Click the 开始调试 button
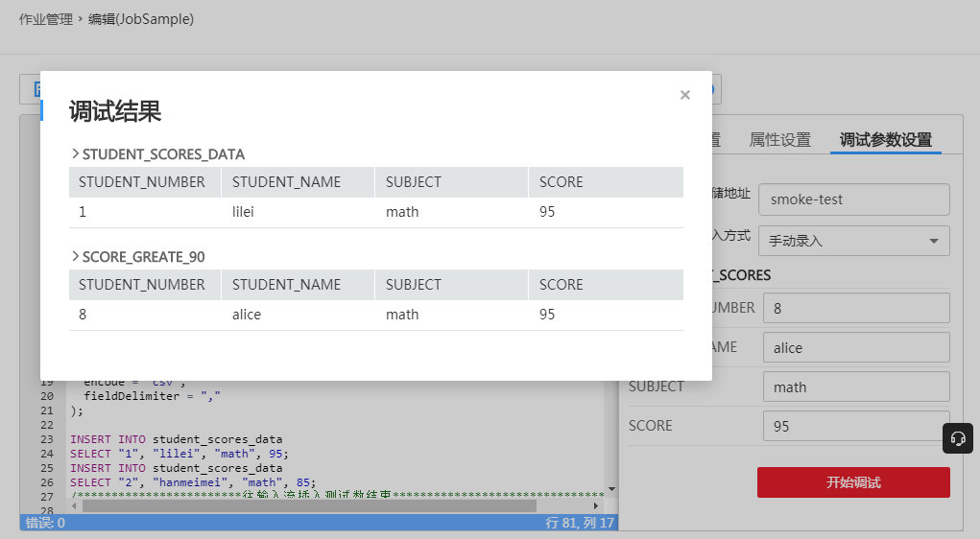 [853, 482]
